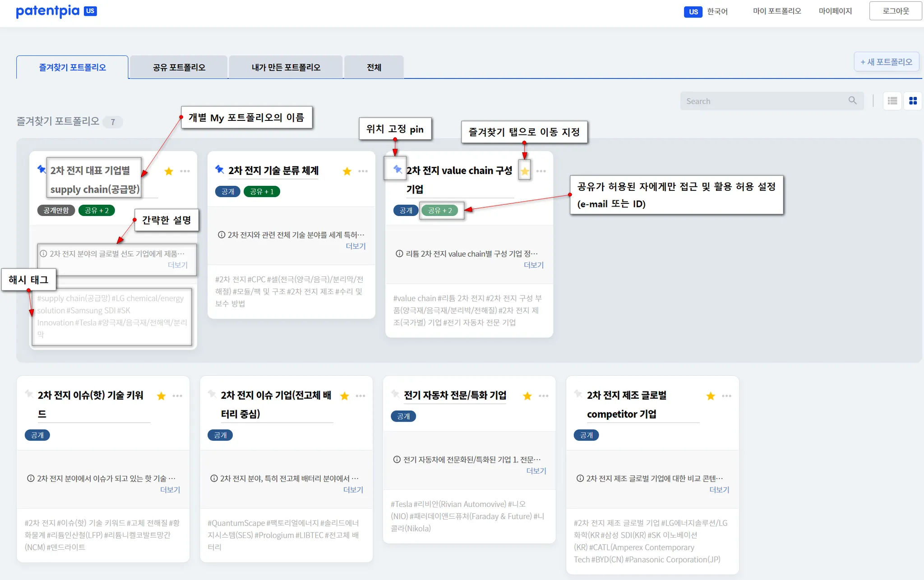924x580 pixels.
Task: Click the 로그아웃 button
Action: [896, 11]
